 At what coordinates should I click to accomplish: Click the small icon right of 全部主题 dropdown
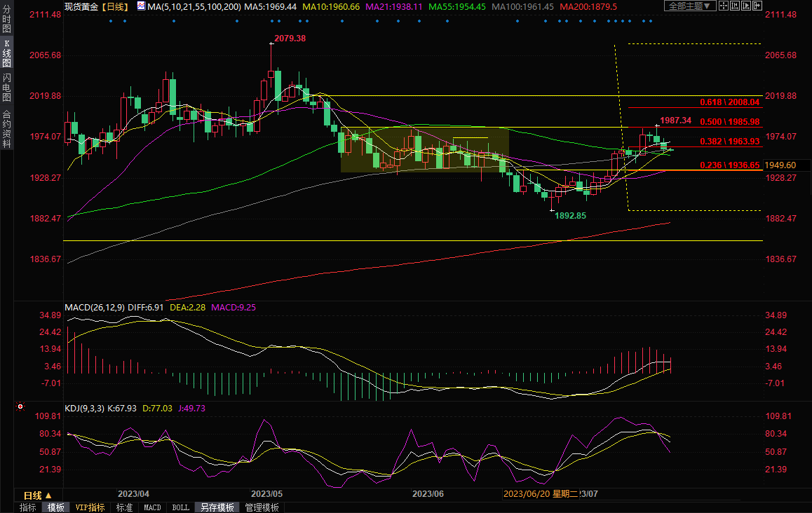724,6
